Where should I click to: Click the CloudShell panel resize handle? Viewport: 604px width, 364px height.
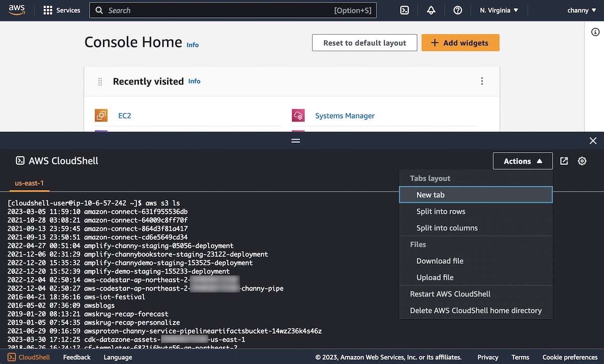coord(296,140)
